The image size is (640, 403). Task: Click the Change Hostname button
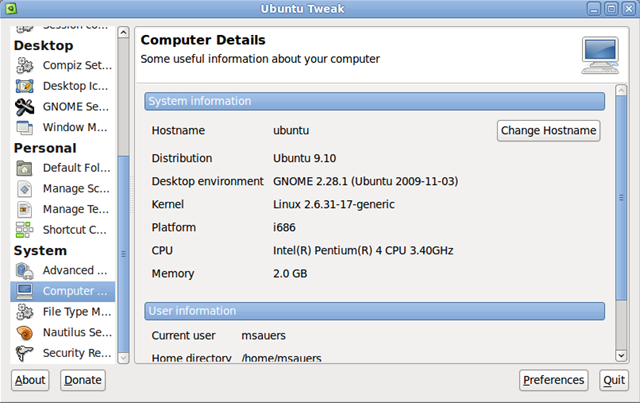click(548, 131)
